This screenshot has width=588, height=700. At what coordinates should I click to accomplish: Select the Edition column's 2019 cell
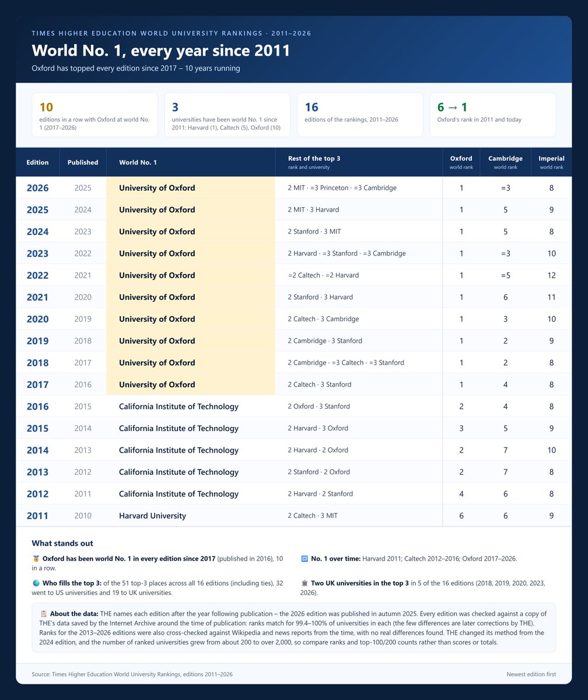point(38,341)
